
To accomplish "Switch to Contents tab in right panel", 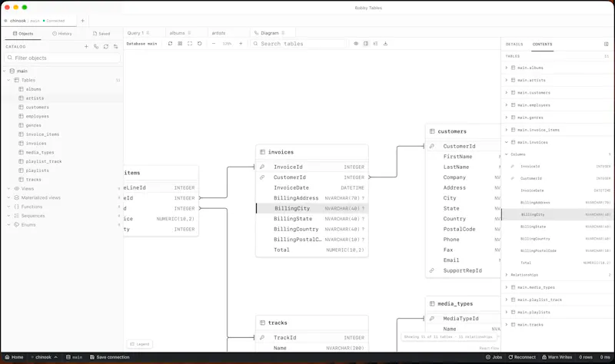I will pos(543,45).
